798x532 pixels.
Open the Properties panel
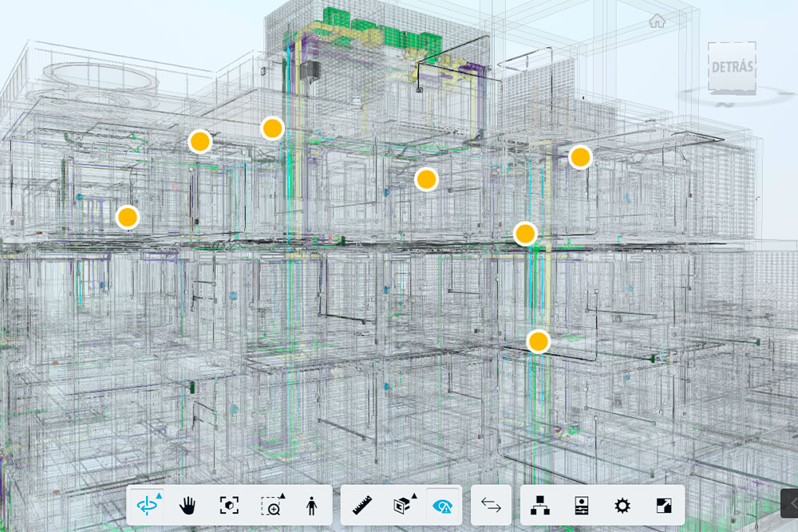[581, 506]
